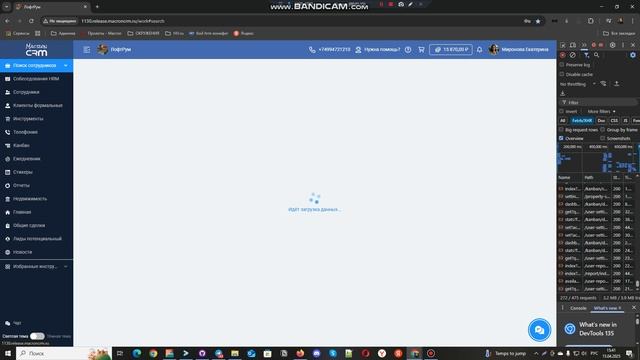This screenshot has width=640, height=360.
Task: Open Клиенты формальные in the sidebar
Action: pyautogui.click(x=36, y=106)
